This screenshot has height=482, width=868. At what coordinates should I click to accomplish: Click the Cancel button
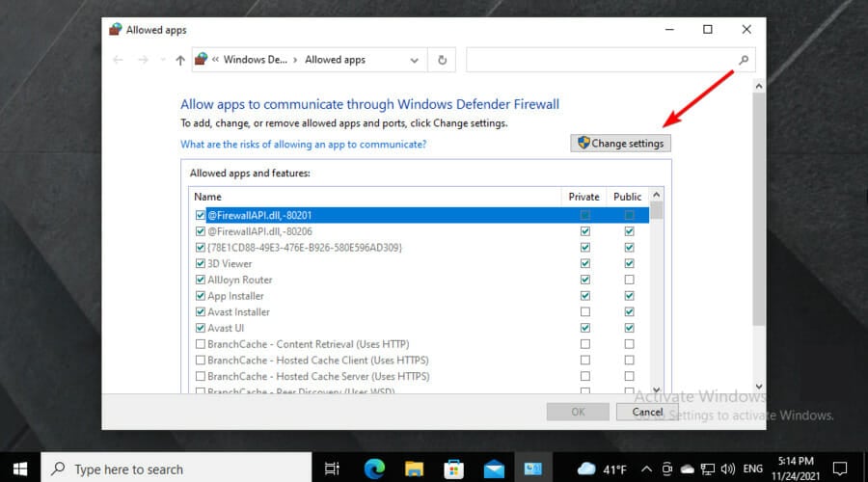pos(647,412)
